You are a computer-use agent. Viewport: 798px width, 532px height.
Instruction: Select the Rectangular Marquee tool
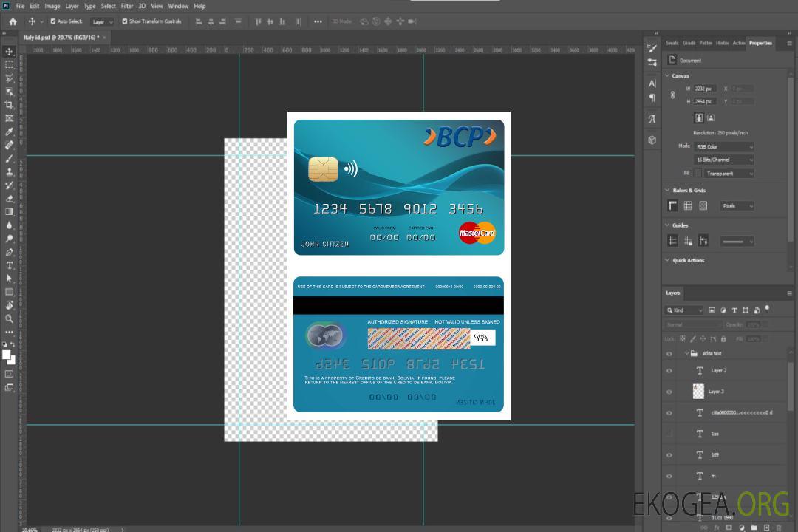tap(9, 65)
